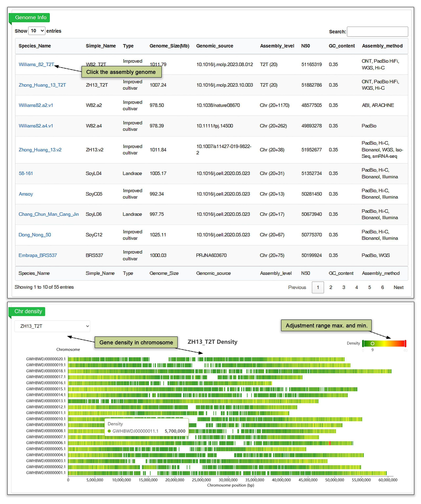Image resolution: width=421 pixels, height=504 pixels.
Task: Open the Zhong_Huang_13_T2T genome link
Action: coord(42,85)
